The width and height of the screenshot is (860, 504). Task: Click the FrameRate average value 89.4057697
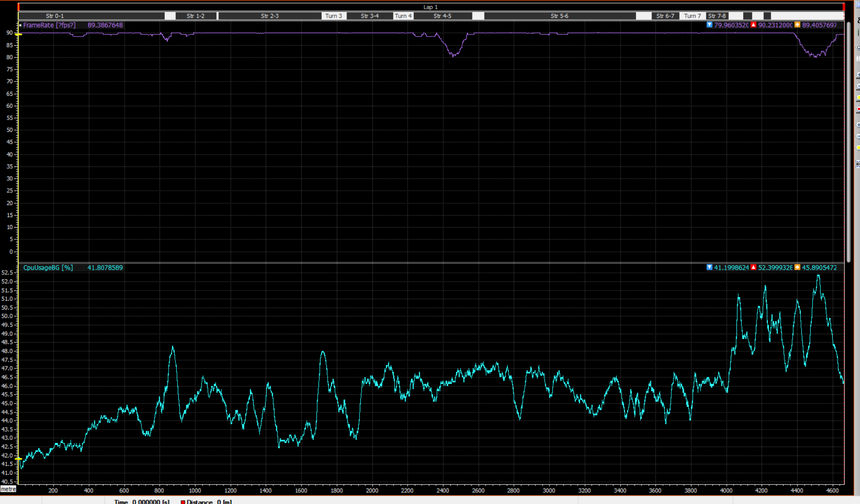pos(819,25)
